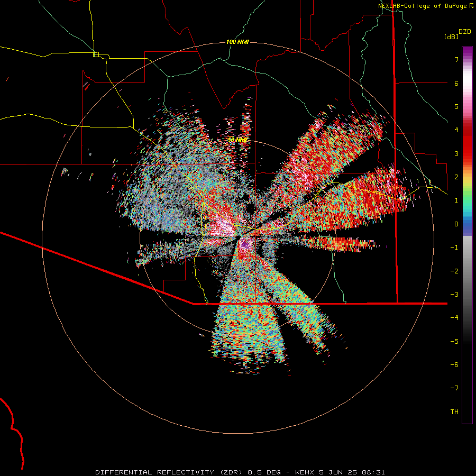Click the -2 value on color scale
476x476 pixels.
454,271
